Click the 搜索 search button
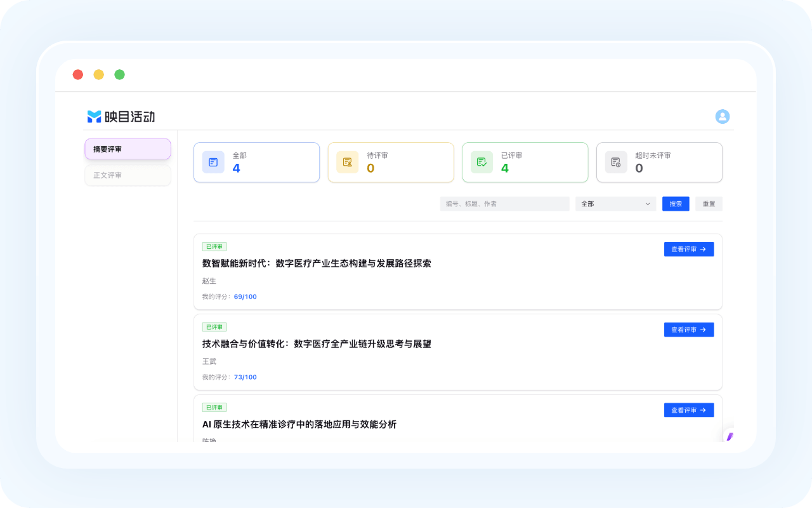This screenshot has width=812, height=508. tap(676, 204)
